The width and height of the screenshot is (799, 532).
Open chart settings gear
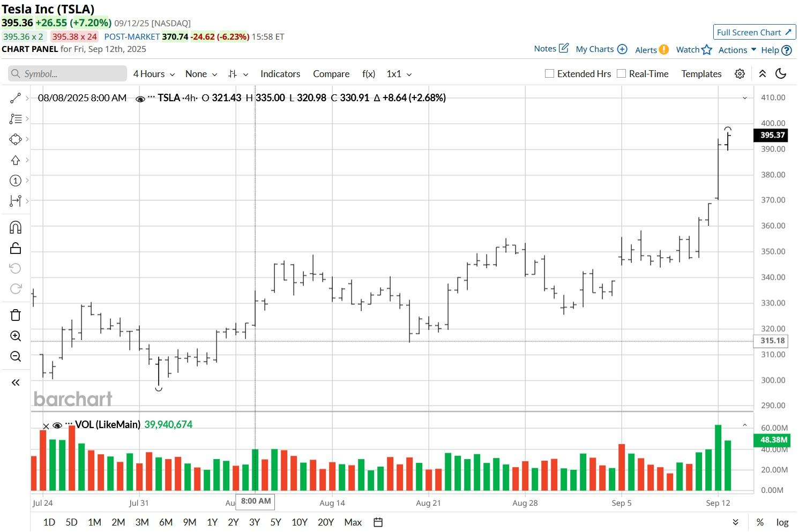pyautogui.click(x=740, y=74)
